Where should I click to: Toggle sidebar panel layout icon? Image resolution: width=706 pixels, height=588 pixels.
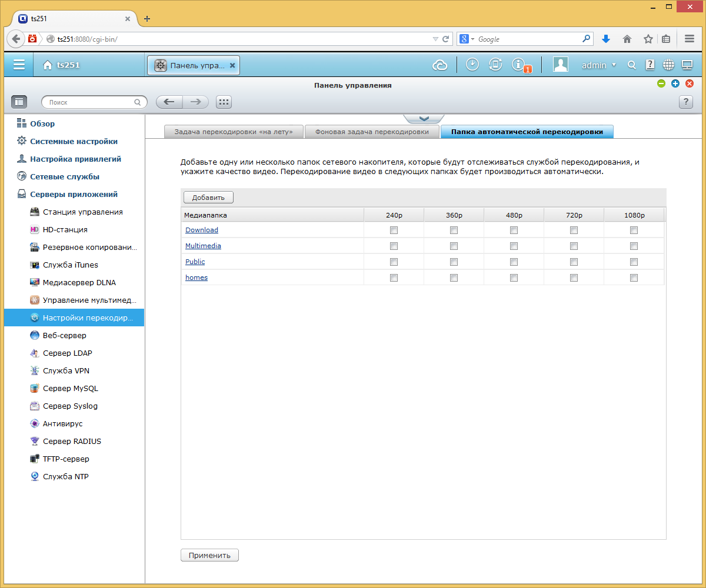[x=19, y=102]
